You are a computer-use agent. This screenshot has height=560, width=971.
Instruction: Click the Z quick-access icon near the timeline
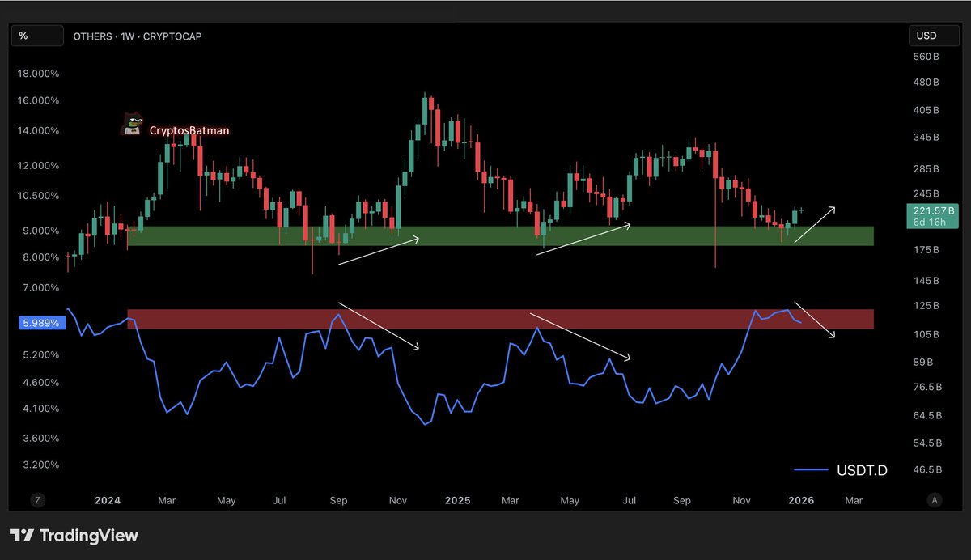pos(37,500)
